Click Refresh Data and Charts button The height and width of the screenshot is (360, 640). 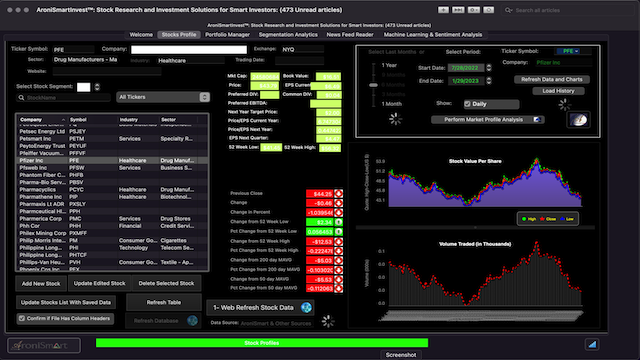pyautogui.click(x=551, y=79)
